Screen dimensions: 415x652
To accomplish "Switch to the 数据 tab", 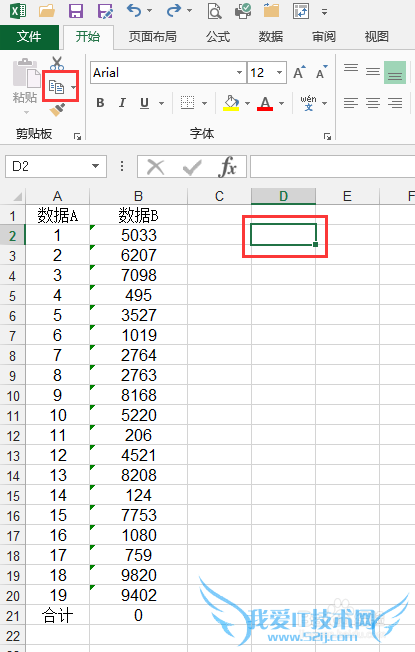I will (x=271, y=37).
